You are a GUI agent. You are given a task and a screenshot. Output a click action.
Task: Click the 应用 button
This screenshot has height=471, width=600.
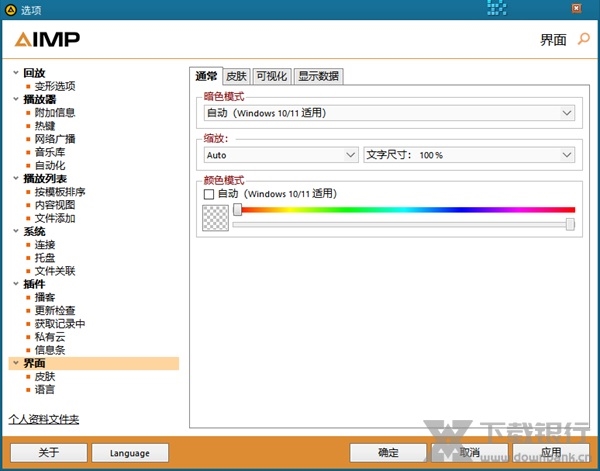[x=551, y=453]
